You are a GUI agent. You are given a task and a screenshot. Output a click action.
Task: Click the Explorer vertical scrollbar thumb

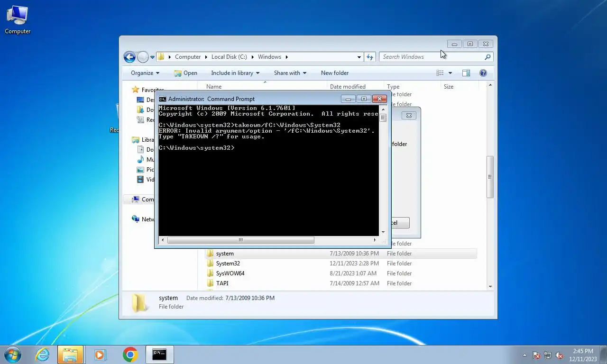[490, 177]
